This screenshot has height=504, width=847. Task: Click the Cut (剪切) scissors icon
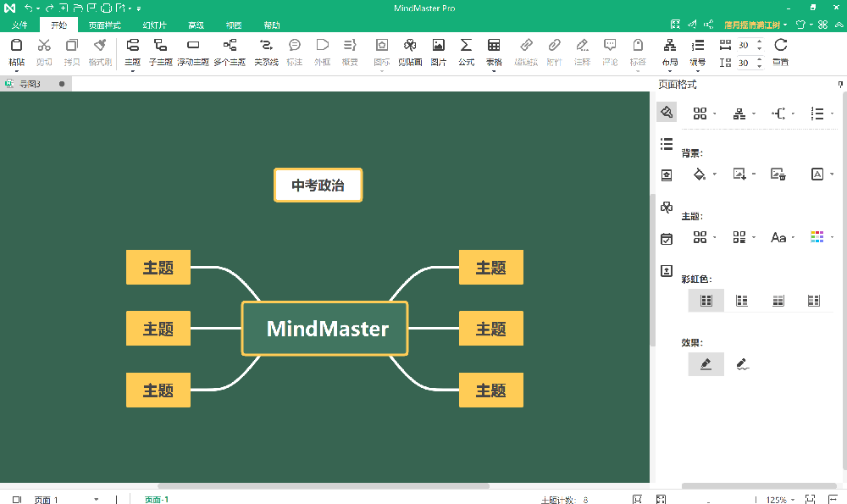pos(44,46)
